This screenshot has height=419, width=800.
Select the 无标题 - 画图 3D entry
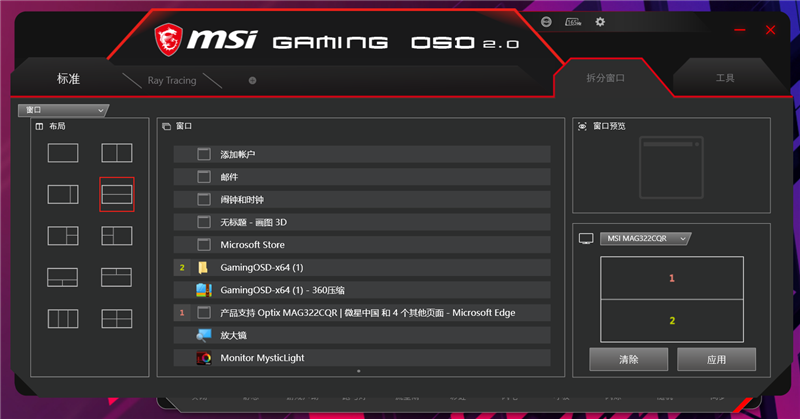[x=362, y=222]
